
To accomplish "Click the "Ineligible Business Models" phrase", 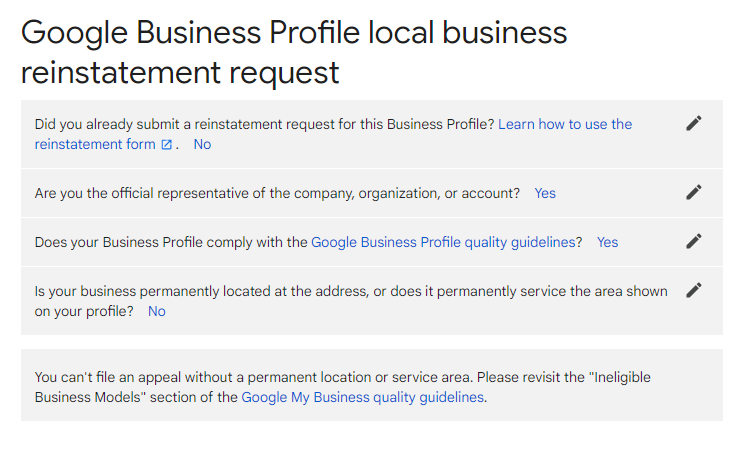I will (x=342, y=387).
